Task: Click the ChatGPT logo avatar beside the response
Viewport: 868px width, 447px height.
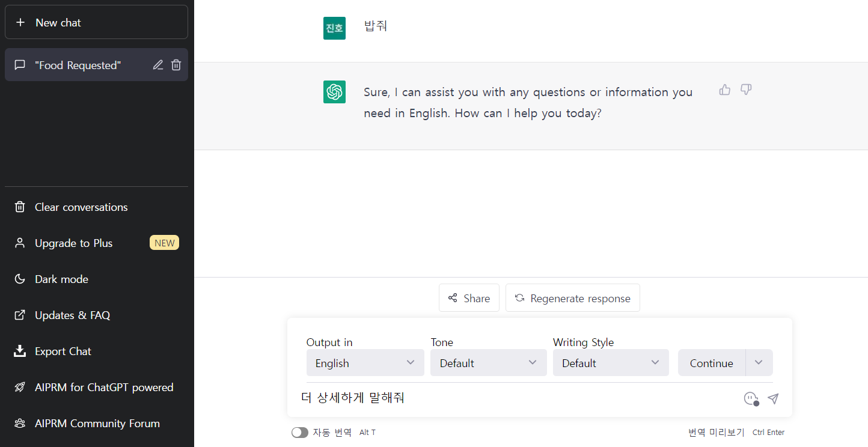Action: pos(334,91)
